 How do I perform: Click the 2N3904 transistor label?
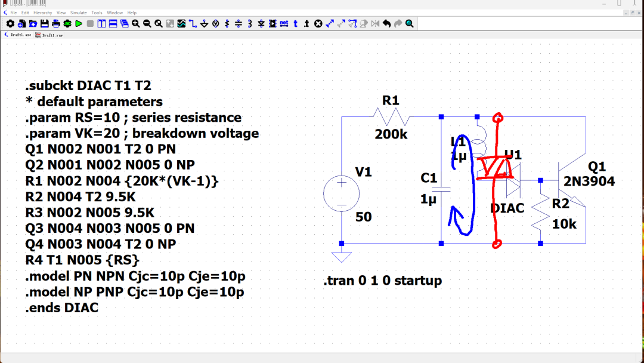[x=589, y=181]
